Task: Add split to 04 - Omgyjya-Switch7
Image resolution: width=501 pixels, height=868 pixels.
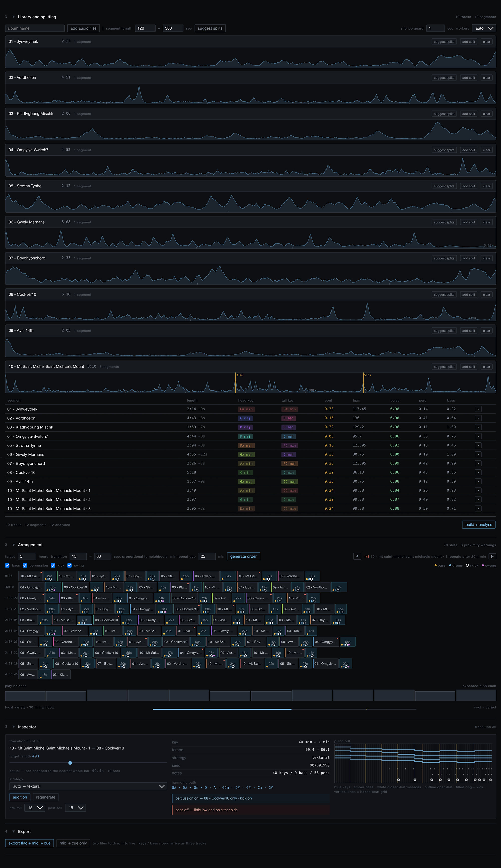Action: click(468, 150)
